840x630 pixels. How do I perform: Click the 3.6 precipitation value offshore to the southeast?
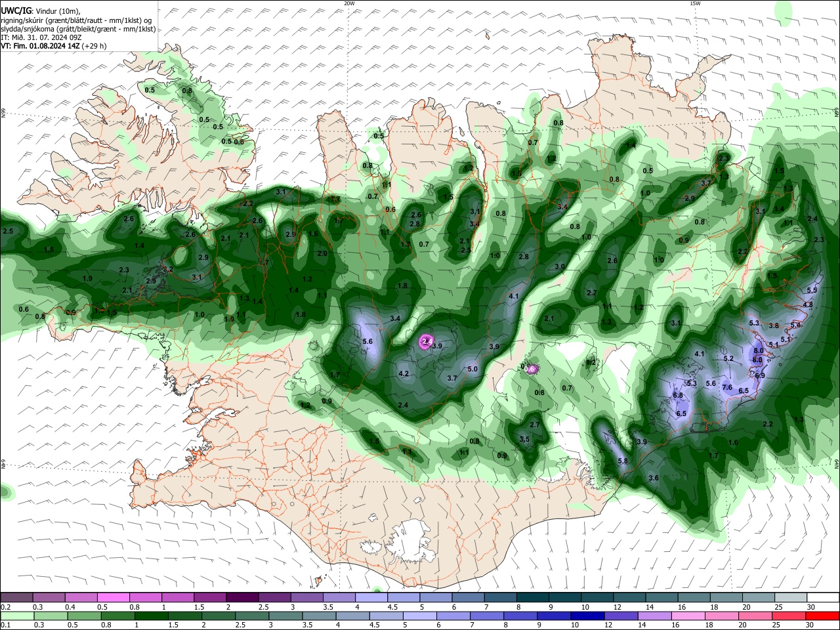pyautogui.click(x=654, y=478)
